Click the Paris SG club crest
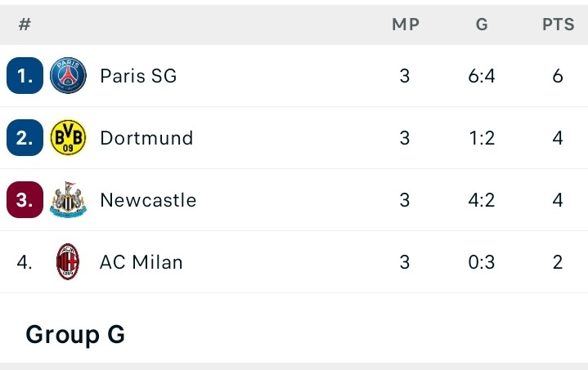The height and width of the screenshot is (370, 588). tap(68, 76)
